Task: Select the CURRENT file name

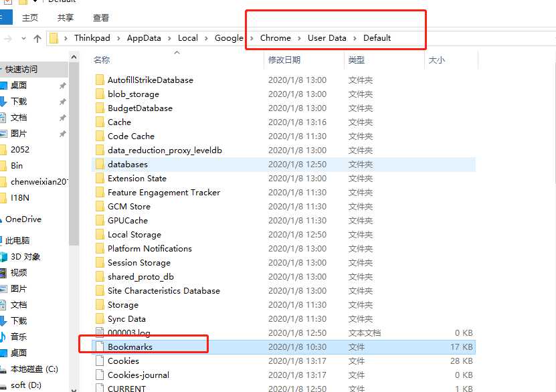Action: [126, 389]
